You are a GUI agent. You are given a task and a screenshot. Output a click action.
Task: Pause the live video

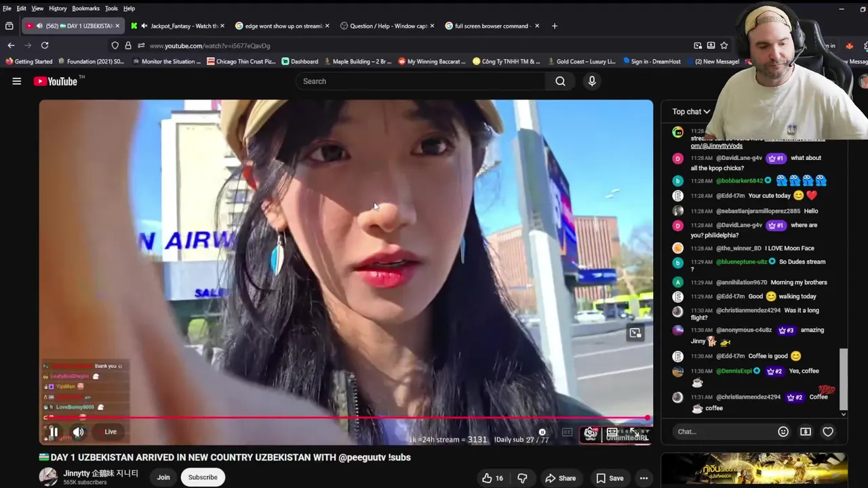[54, 432]
